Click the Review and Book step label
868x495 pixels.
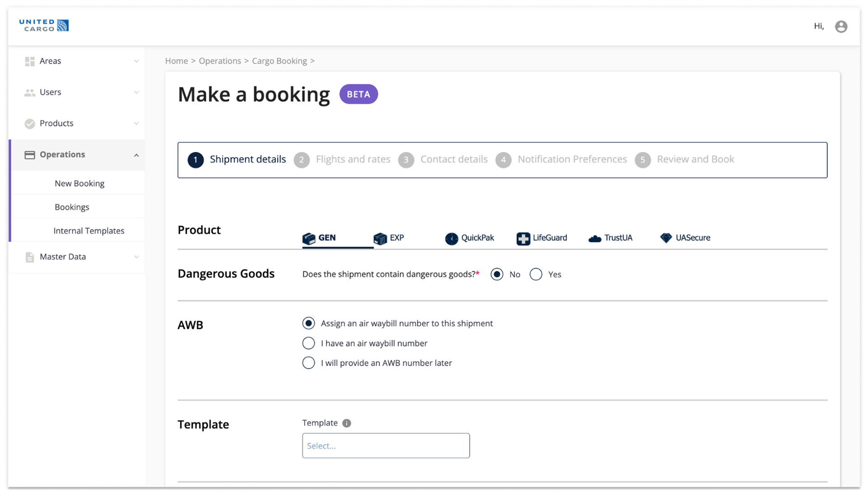[695, 160]
